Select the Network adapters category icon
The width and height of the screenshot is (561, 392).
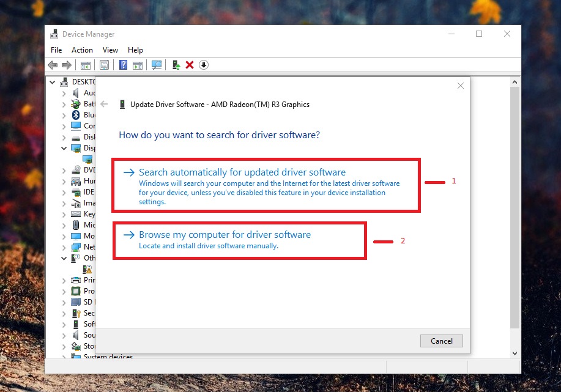point(76,247)
